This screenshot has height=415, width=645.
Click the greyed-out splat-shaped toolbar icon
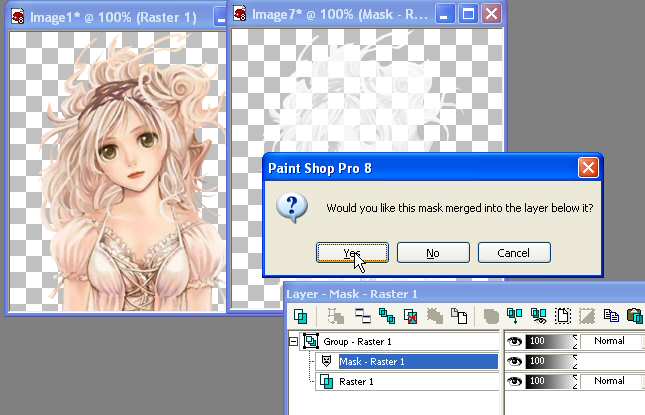click(x=434, y=316)
